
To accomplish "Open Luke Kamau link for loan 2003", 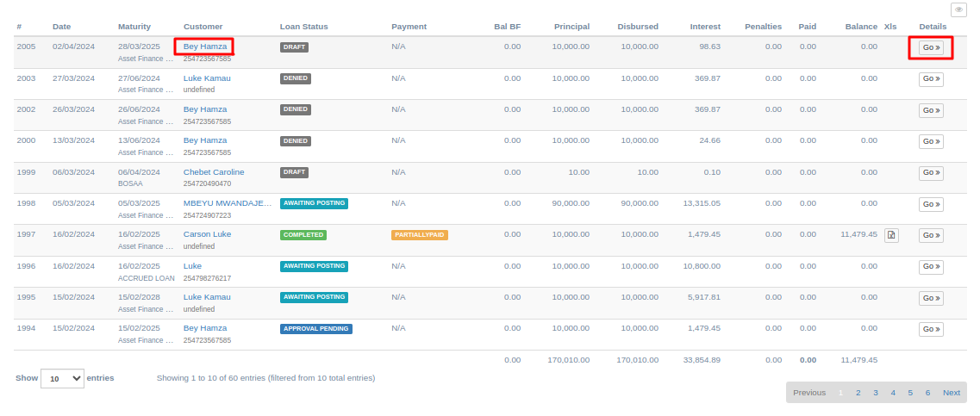I will [207, 78].
